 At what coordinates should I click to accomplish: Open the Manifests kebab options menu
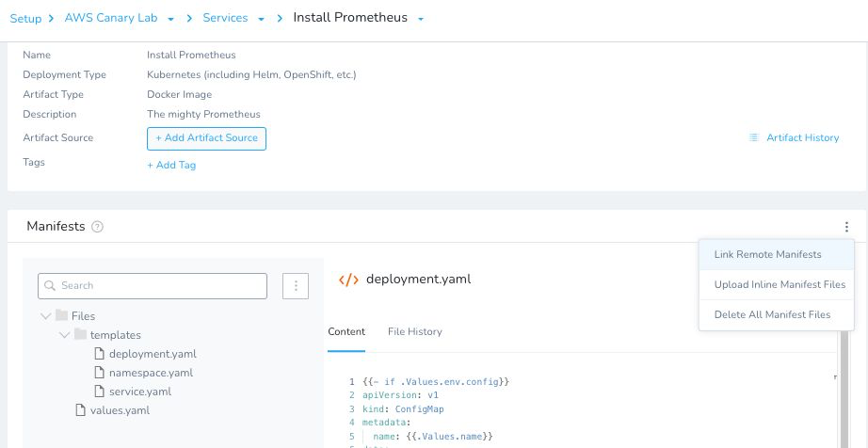846,227
